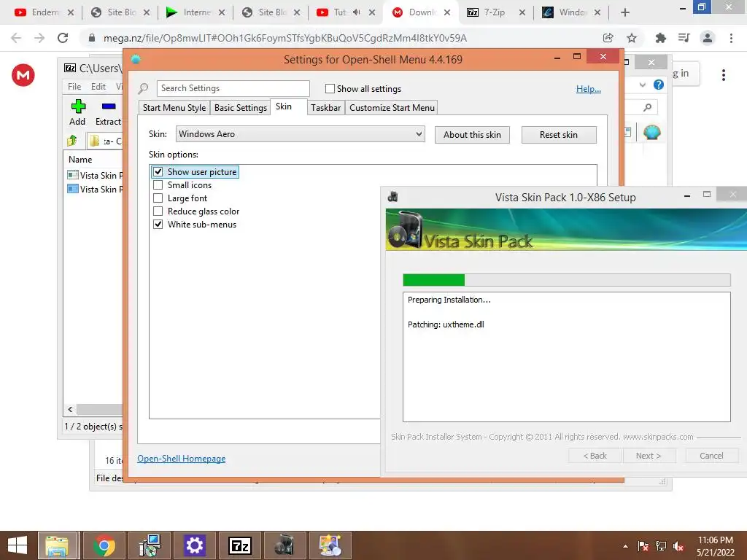Open the Open-Shell Homepage link
Screen dimensions: 747x560
click(x=182, y=459)
